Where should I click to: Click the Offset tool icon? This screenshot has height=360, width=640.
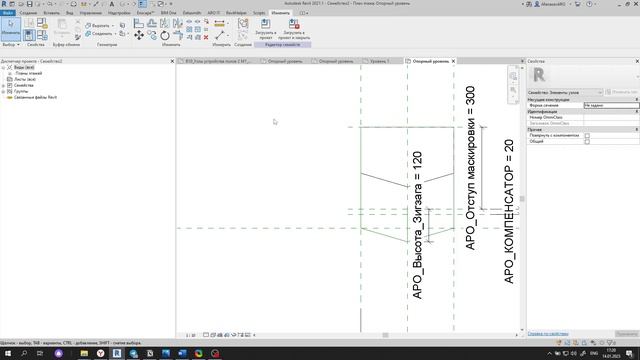pos(152,24)
